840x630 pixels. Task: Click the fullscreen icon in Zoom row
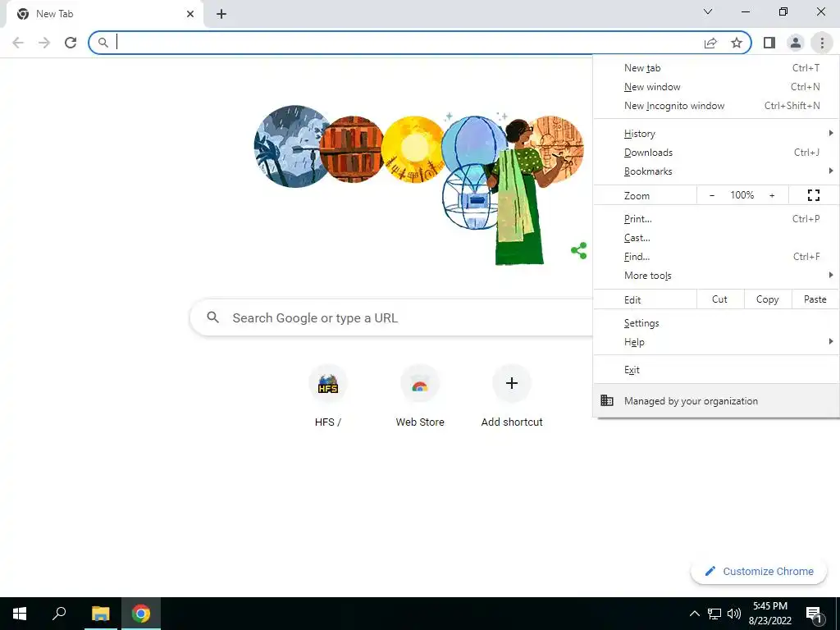(813, 195)
